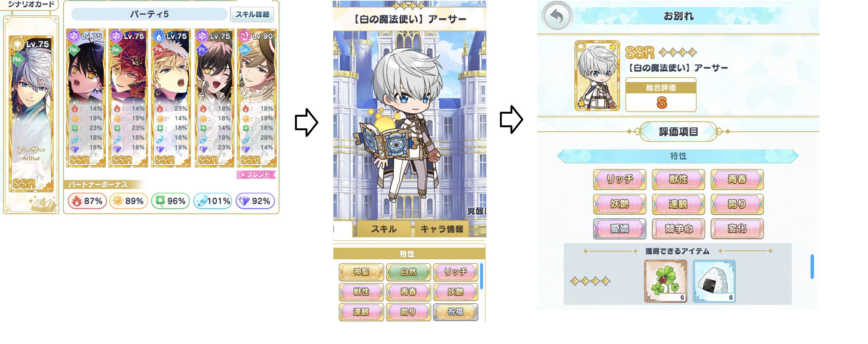Switch to the スキル tab

click(x=384, y=229)
